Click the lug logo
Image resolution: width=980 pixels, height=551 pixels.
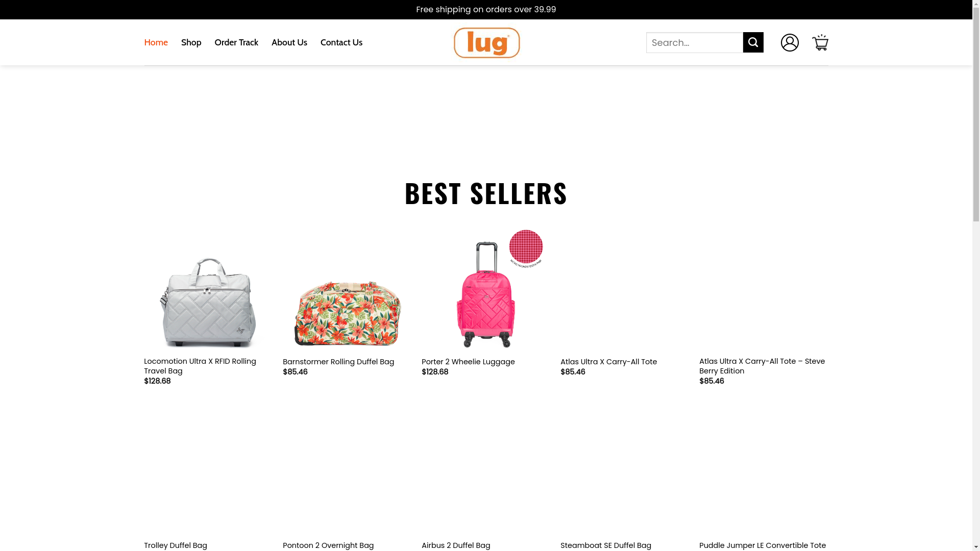[486, 43]
